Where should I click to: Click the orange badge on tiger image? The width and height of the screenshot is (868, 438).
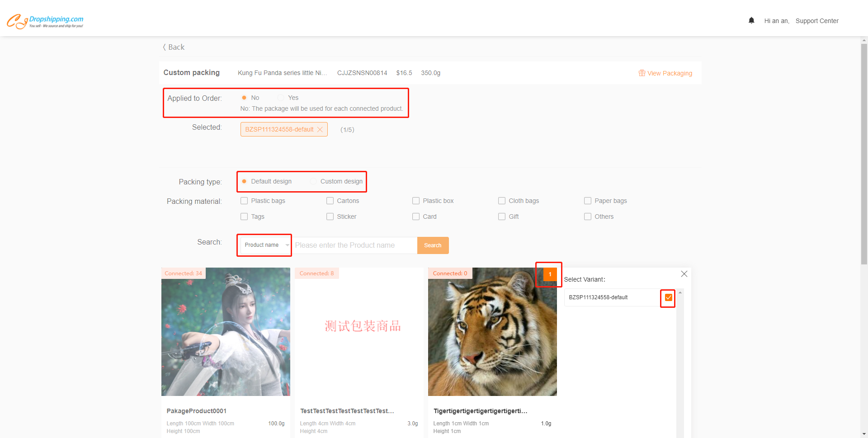pos(550,274)
